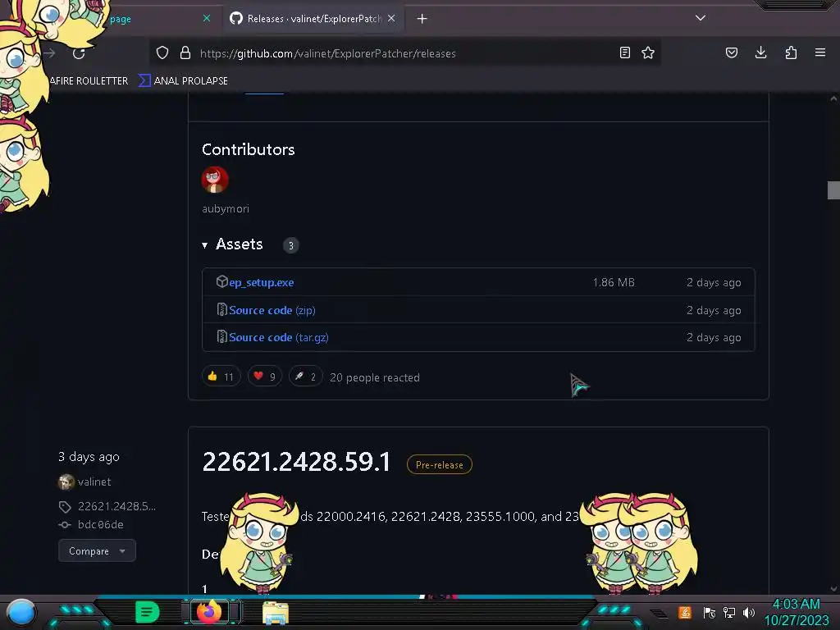Collapse the Assets section triangle
Image resolution: width=840 pixels, height=630 pixels.
click(x=204, y=245)
